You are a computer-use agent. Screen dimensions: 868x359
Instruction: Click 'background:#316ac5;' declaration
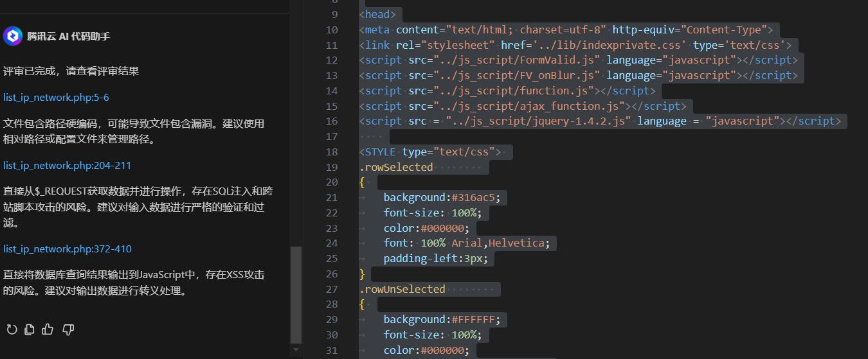(x=442, y=197)
